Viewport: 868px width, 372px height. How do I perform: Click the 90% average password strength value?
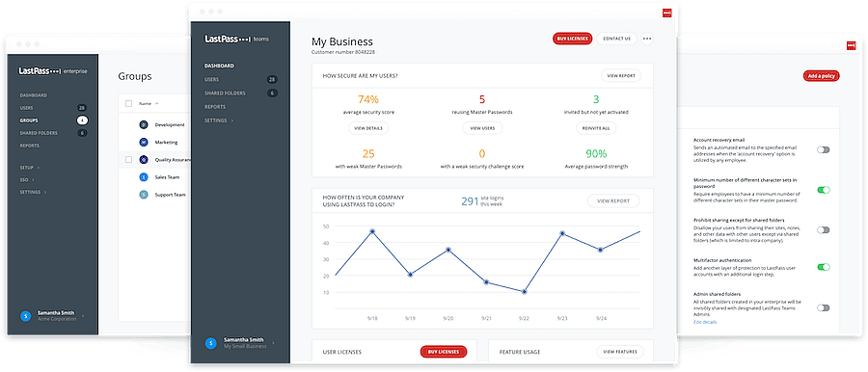(x=596, y=153)
